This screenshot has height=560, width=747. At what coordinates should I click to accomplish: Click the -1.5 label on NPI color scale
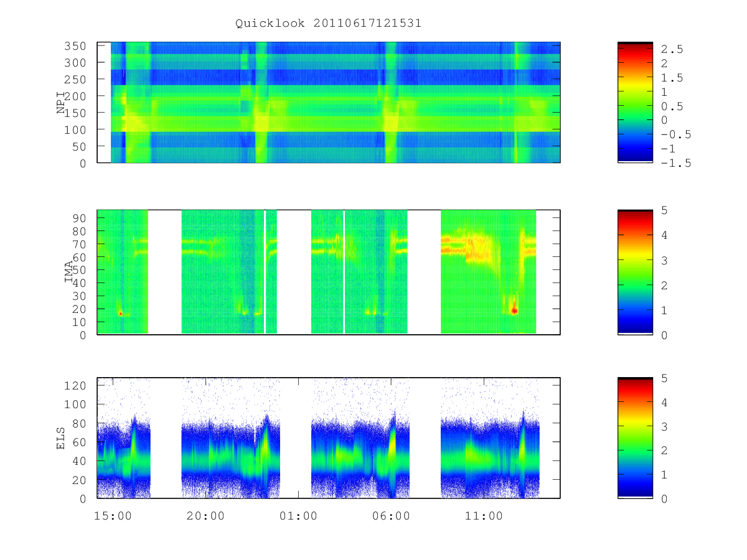click(676, 163)
